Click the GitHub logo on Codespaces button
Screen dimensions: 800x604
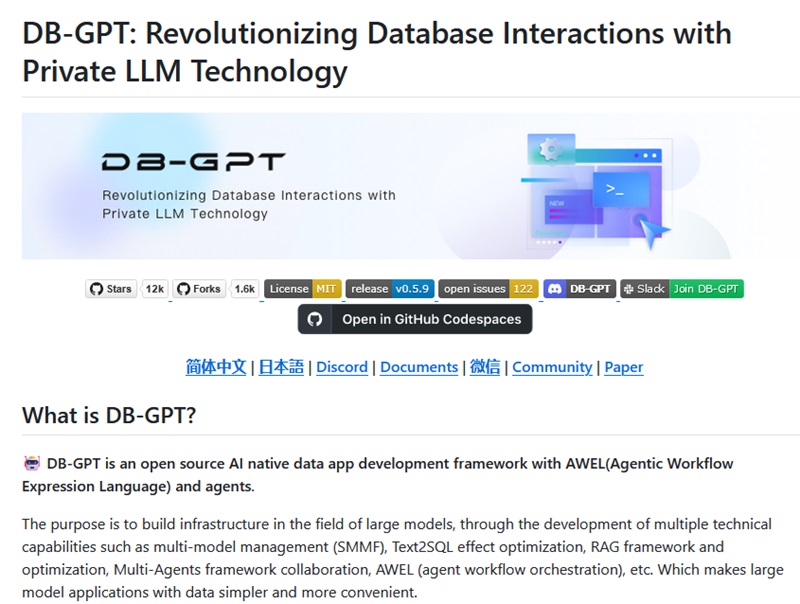point(315,319)
